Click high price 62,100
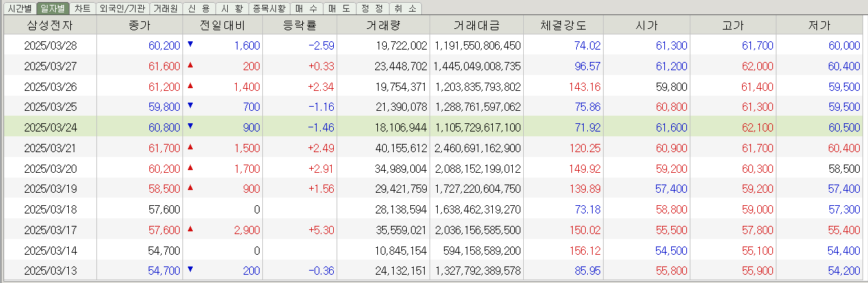868x283 pixels. tap(757, 127)
